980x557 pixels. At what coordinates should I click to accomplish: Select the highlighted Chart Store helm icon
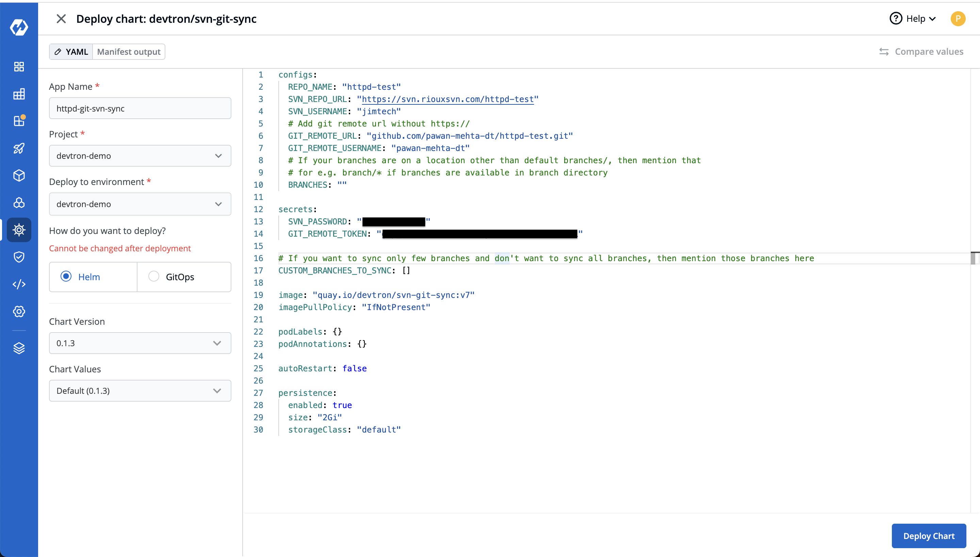19,230
